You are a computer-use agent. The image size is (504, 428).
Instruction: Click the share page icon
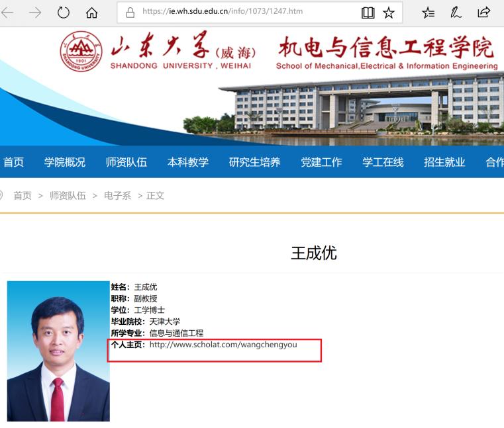[483, 13]
